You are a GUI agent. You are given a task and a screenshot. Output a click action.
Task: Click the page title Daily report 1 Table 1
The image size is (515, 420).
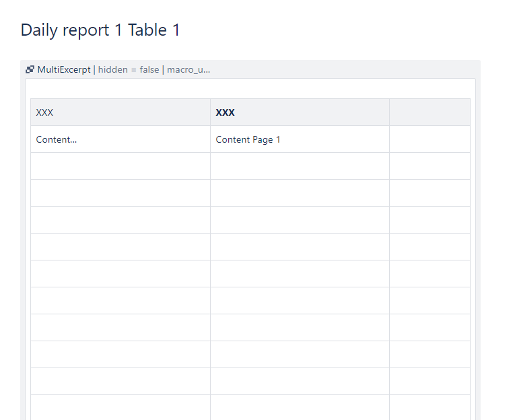(x=100, y=30)
